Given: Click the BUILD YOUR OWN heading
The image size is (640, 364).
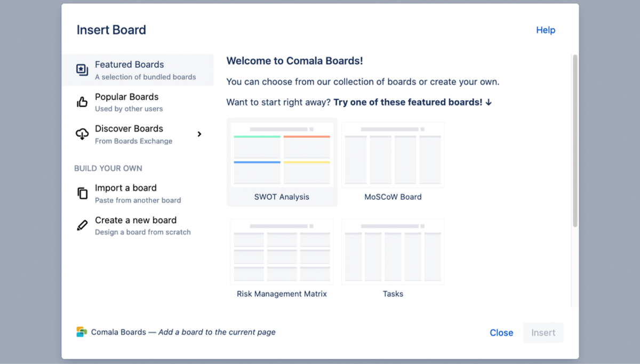Looking at the screenshot, I should (108, 168).
